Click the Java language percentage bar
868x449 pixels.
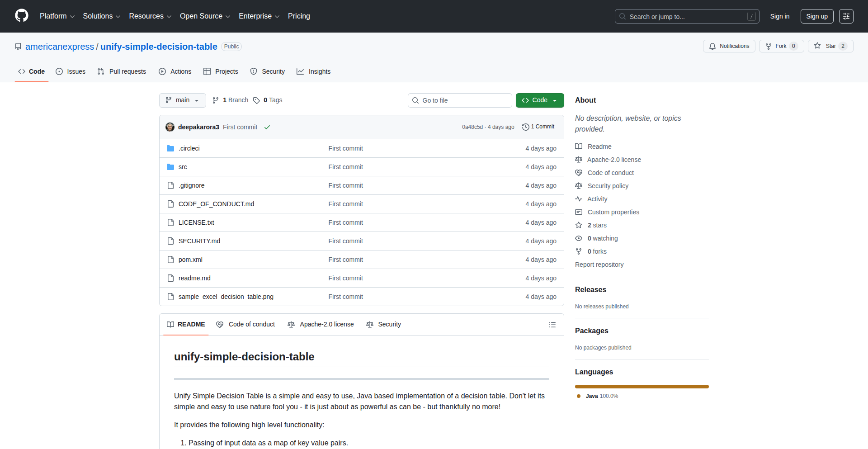coord(642,387)
